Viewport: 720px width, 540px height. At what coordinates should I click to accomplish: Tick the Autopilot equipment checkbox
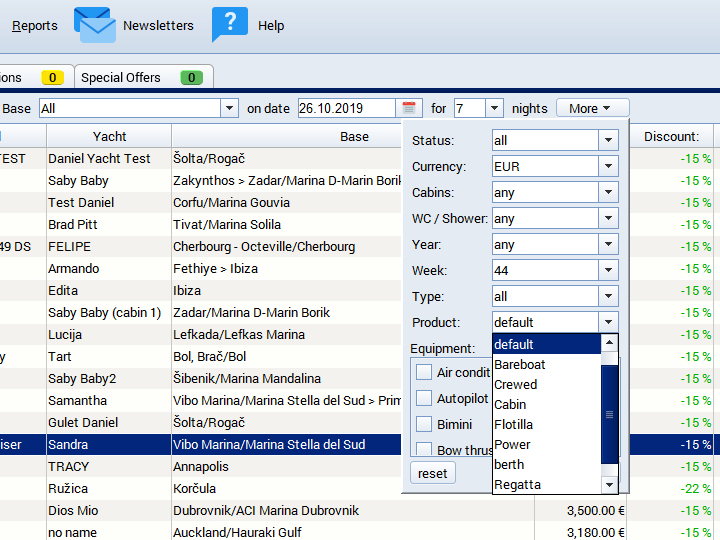423,398
